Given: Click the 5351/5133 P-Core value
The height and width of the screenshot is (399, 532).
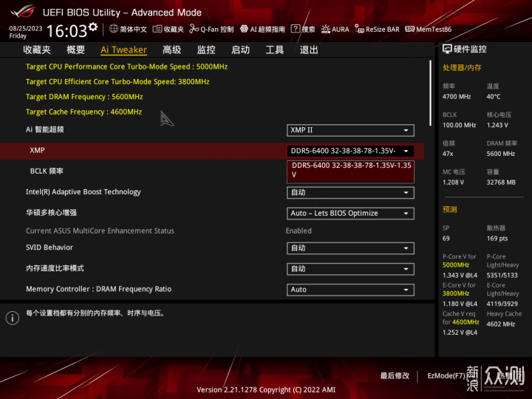Looking at the screenshot, I should coord(502,276).
